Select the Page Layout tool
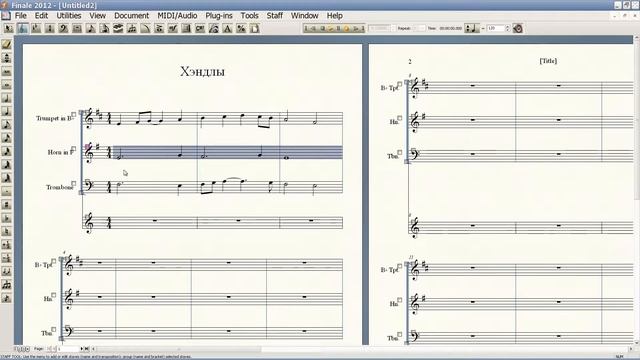 (x=255, y=29)
